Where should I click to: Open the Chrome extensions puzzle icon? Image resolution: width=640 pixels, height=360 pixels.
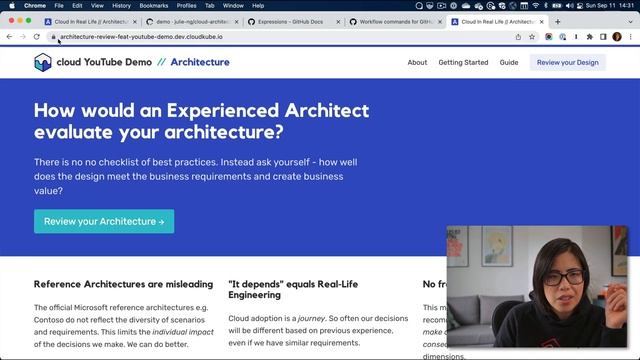click(589, 37)
